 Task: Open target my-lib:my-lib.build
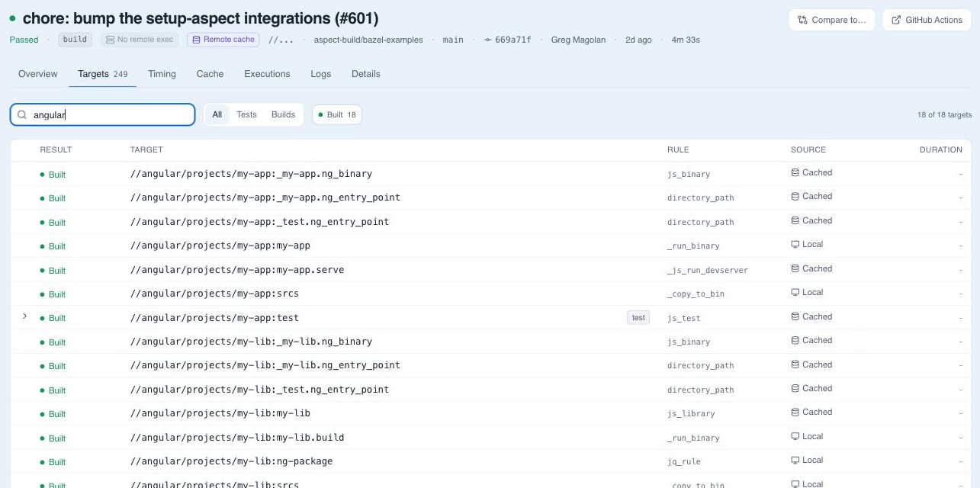[x=237, y=438]
